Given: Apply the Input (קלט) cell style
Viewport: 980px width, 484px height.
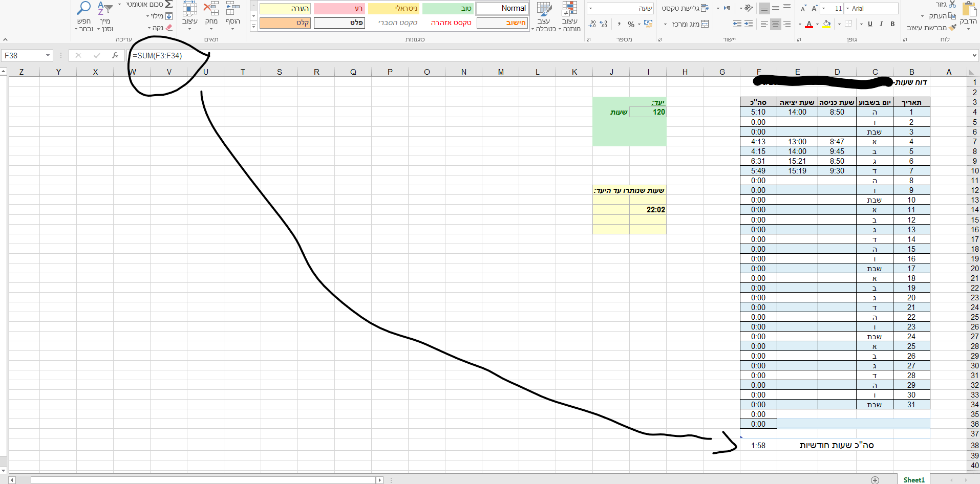Looking at the screenshot, I should click(285, 23).
